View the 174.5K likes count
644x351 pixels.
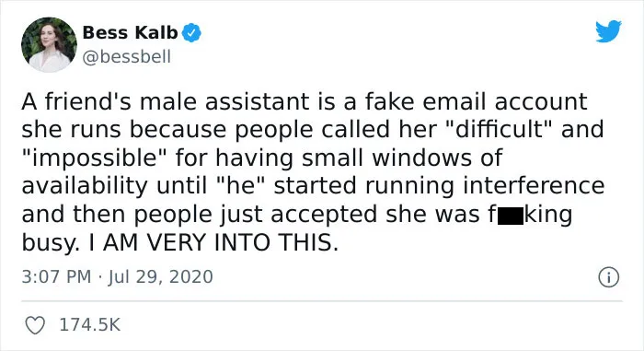tap(90, 324)
